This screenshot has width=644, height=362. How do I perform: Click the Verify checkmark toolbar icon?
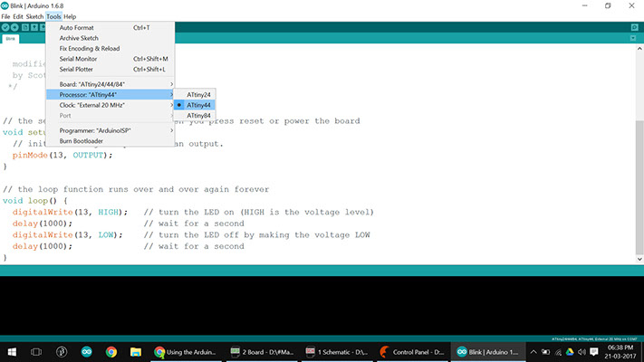click(5, 27)
